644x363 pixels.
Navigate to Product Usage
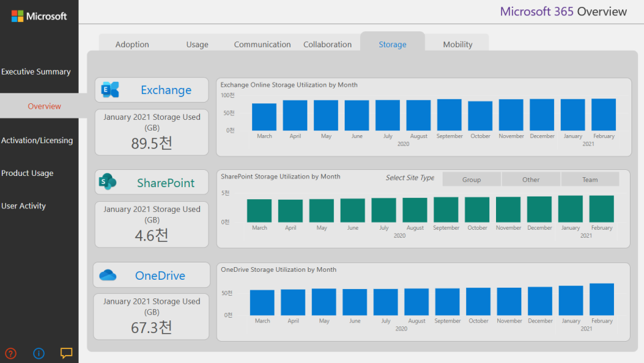[27, 173]
